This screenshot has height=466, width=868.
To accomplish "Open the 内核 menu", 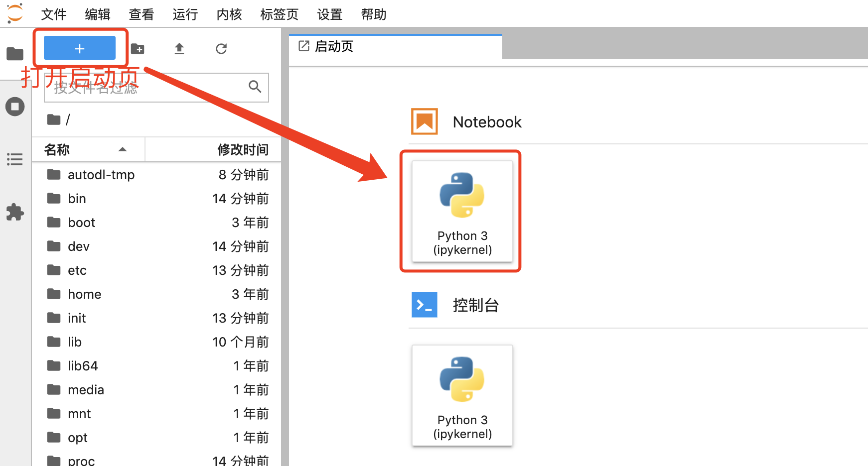I will (x=229, y=14).
